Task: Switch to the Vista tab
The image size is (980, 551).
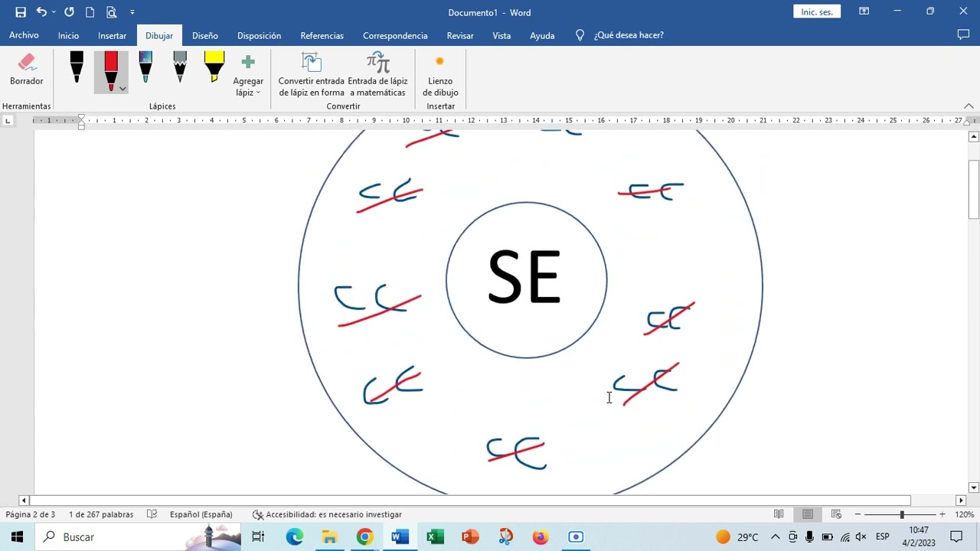Action: (x=501, y=35)
